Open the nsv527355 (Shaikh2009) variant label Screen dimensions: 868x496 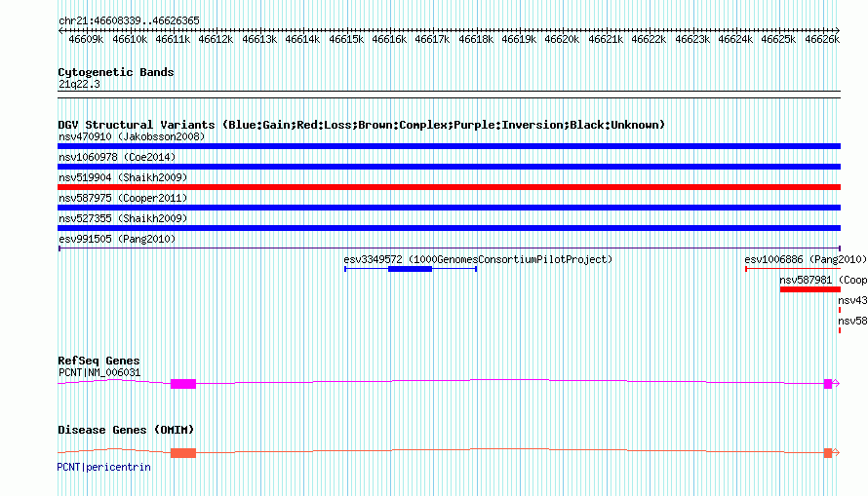(x=123, y=218)
